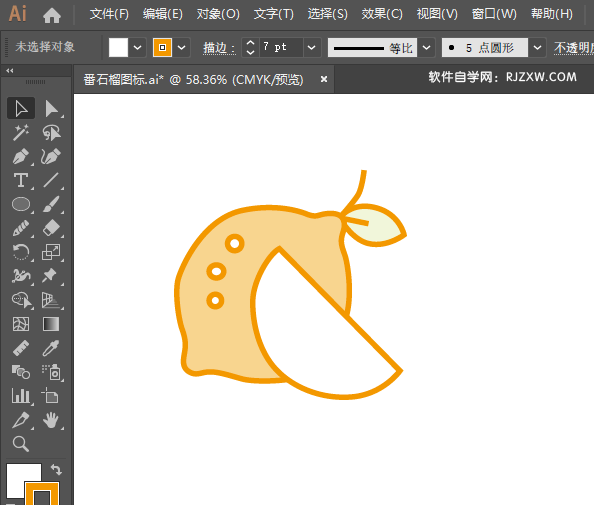
Task: Select the Type tool
Action: 20,180
